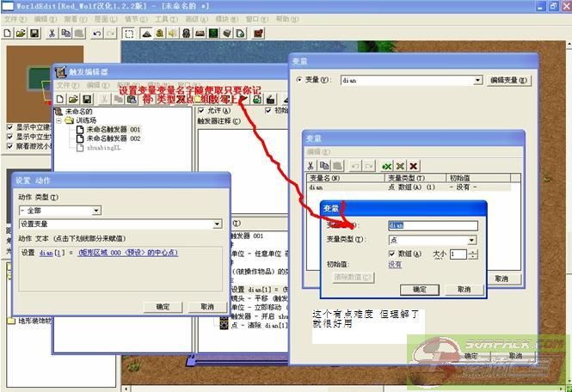Open the Terrain editor toolbar icon
Viewport: 572px width, 392px height.
[x=146, y=34]
